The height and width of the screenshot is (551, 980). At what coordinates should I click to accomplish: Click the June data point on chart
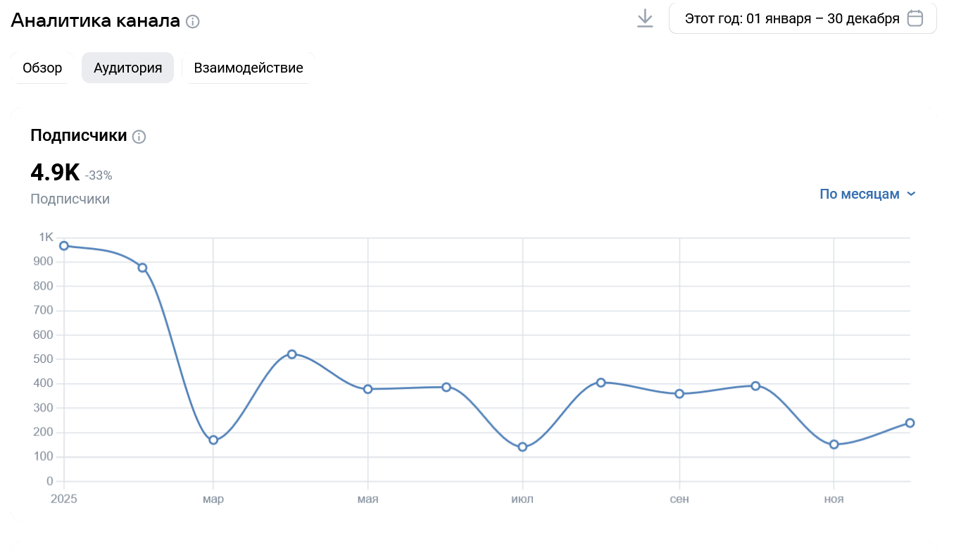coord(446,387)
